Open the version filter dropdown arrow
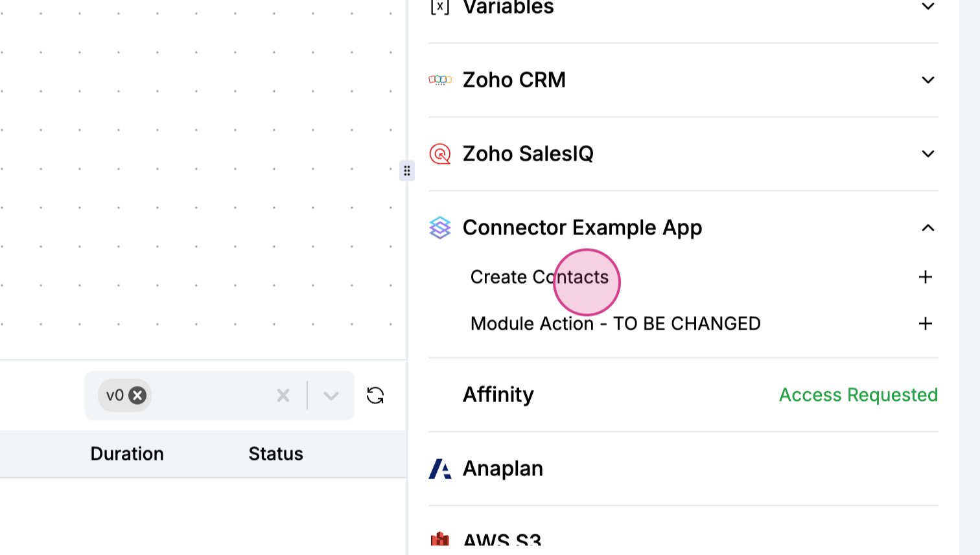The image size is (980, 555). [x=331, y=395]
